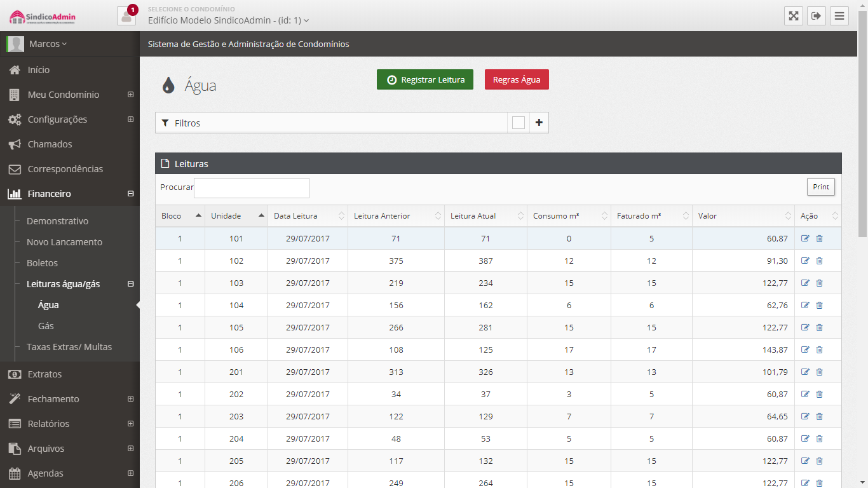Click the Registrar Leitura button
This screenshot has height=488, width=868.
tap(425, 79)
